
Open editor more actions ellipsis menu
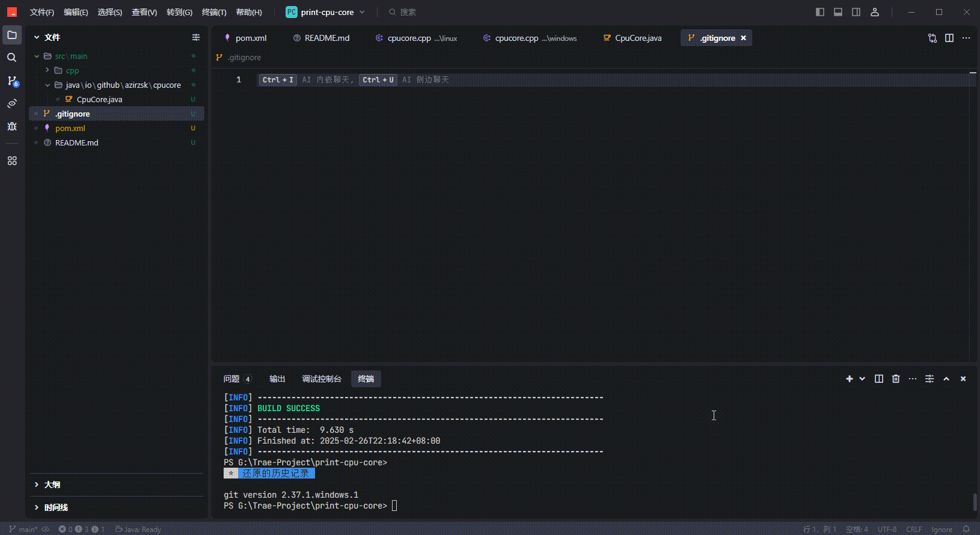tap(966, 38)
